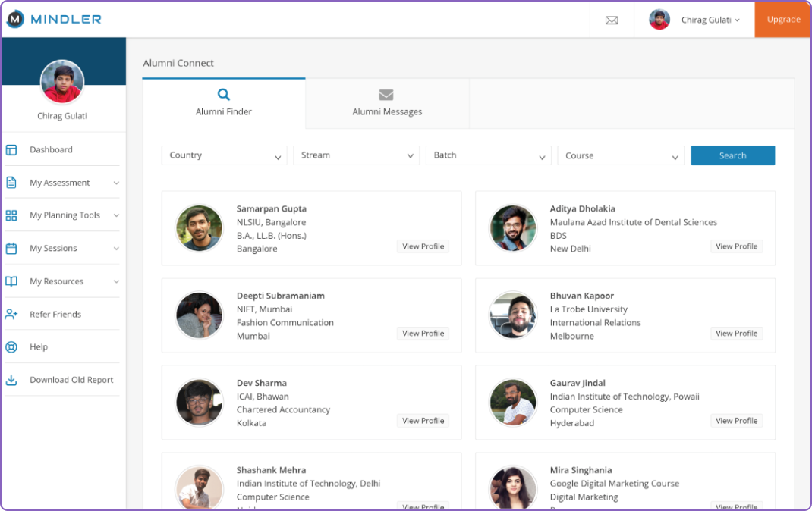The width and height of the screenshot is (812, 511).
Task: Click the orange Upgrade button
Action: tap(783, 20)
